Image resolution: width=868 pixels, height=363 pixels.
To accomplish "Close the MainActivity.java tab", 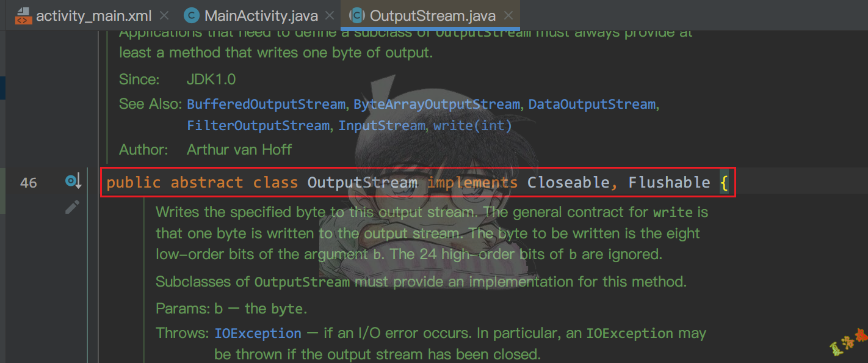I will pyautogui.click(x=329, y=15).
